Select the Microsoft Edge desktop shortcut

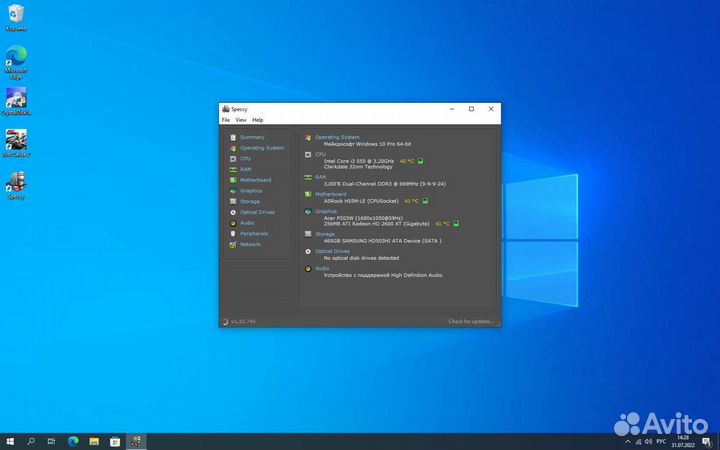pyautogui.click(x=16, y=62)
